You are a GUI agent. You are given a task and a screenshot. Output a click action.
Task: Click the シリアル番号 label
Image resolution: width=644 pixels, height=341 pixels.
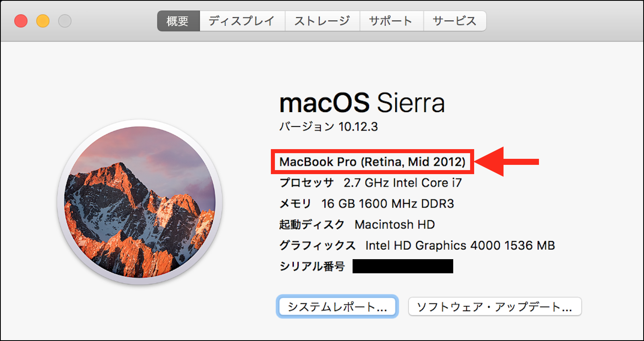pyautogui.click(x=312, y=266)
